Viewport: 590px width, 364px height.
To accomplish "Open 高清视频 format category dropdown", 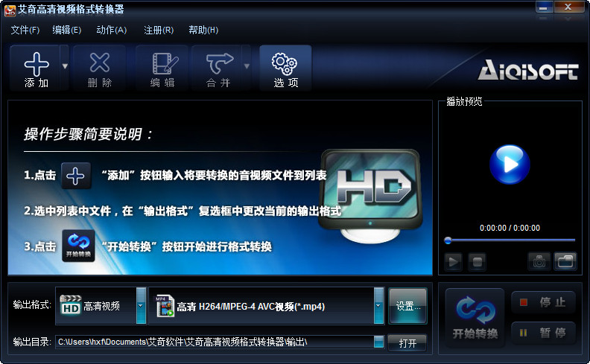I will pyautogui.click(x=141, y=306).
